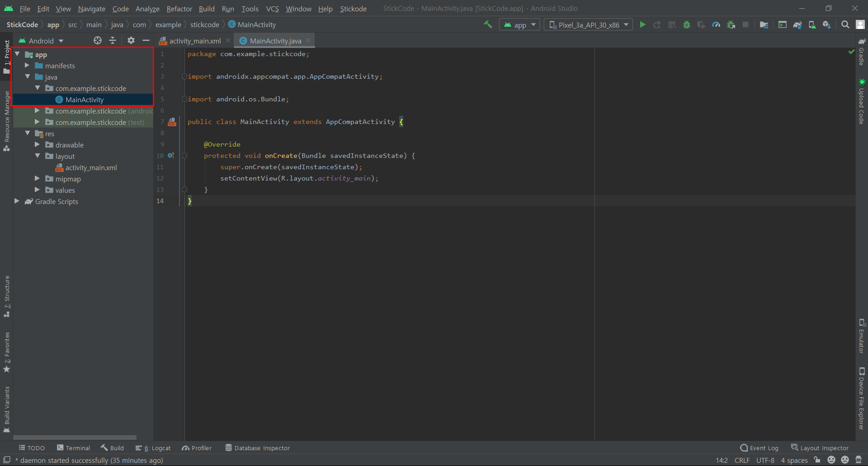Viewport: 868px width, 466px height.
Task: Collapse the res folder
Action: click(27, 133)
